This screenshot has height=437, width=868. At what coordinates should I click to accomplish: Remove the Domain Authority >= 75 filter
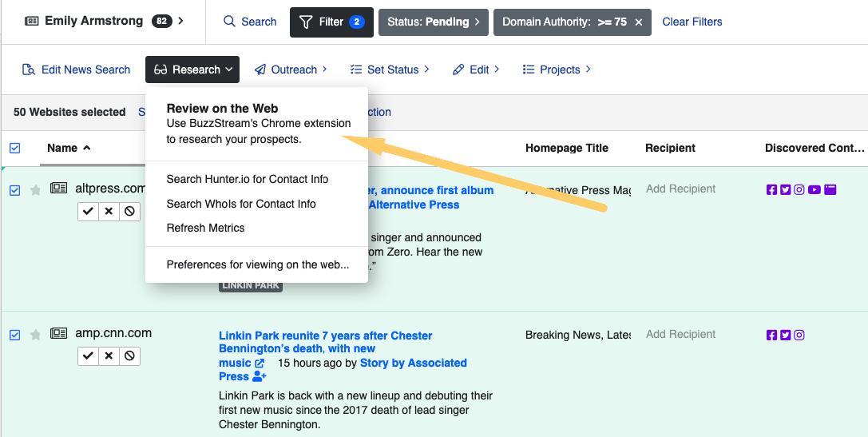click(x=638, y=22)
